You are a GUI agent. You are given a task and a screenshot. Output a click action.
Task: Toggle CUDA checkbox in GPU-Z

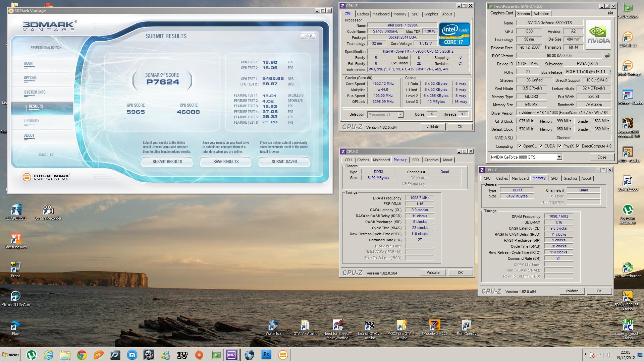click(x=541, y=146)
